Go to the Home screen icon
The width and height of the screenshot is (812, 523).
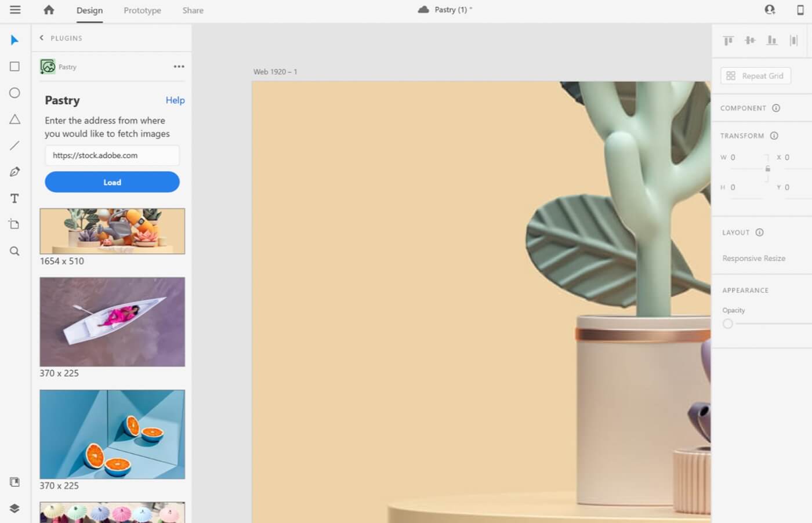tap(49, 10)
